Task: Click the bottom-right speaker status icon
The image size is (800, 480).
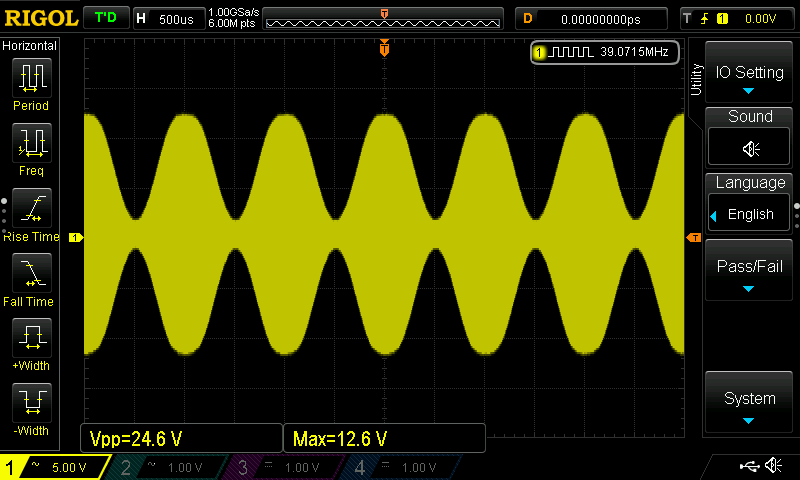Action: point(773,466)
